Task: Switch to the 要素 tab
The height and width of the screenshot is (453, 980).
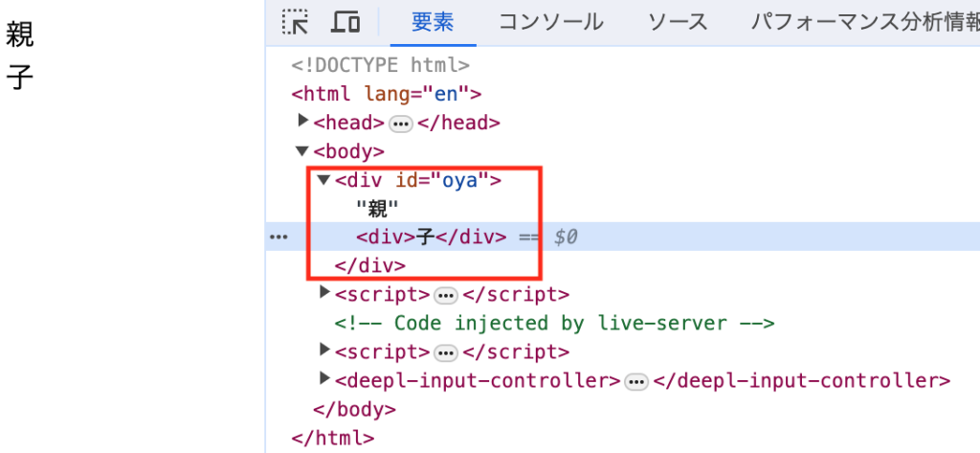Action: pos(433,23)
